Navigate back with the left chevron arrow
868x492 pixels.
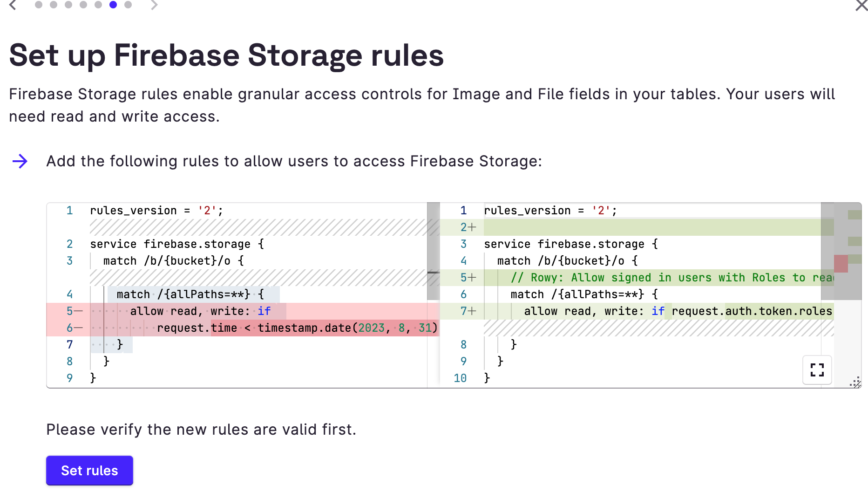(13, 6)
